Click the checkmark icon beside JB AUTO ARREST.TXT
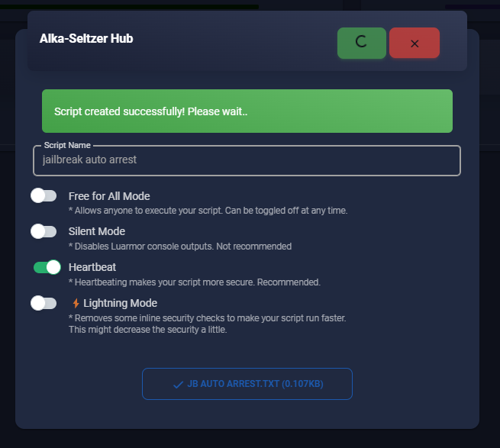Screen dimensions: 500x448 click(x=178, y=385)
